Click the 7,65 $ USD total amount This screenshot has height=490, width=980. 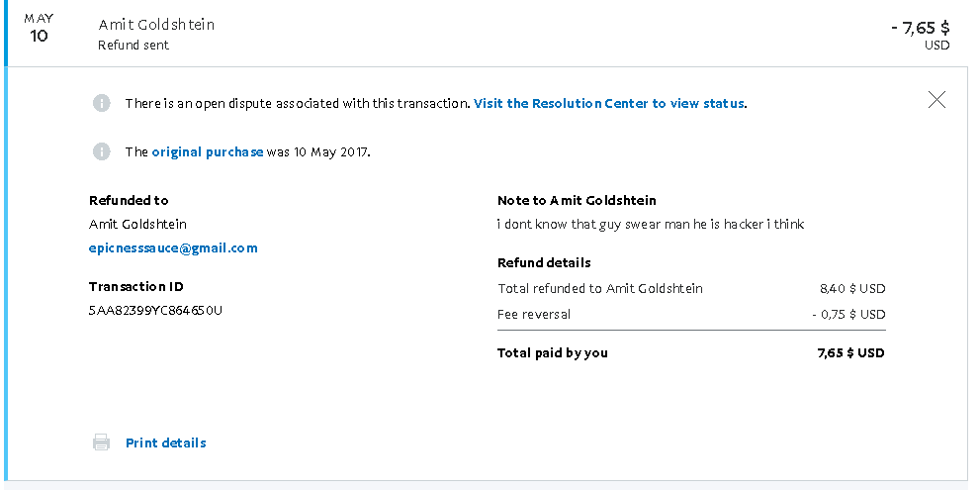[x=850, y=352]
